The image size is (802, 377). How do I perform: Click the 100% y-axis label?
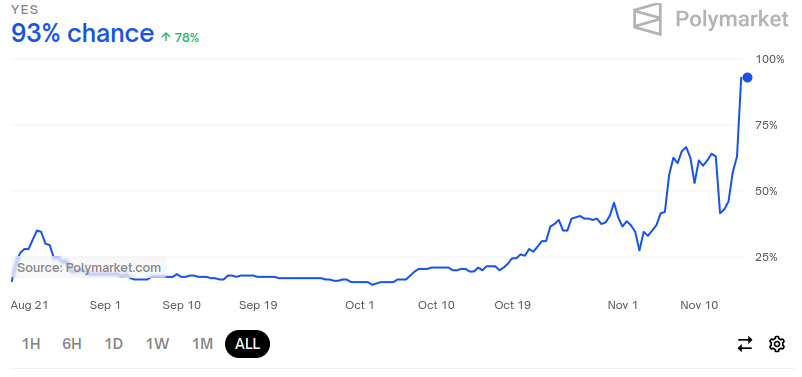pyautogui.click(x=770, y=59)
